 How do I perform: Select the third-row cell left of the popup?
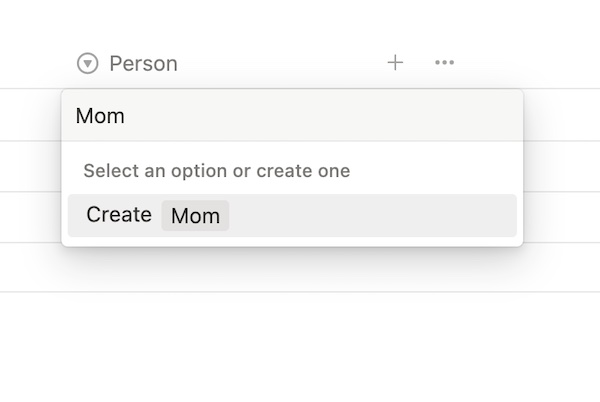[x=30, y=217]
